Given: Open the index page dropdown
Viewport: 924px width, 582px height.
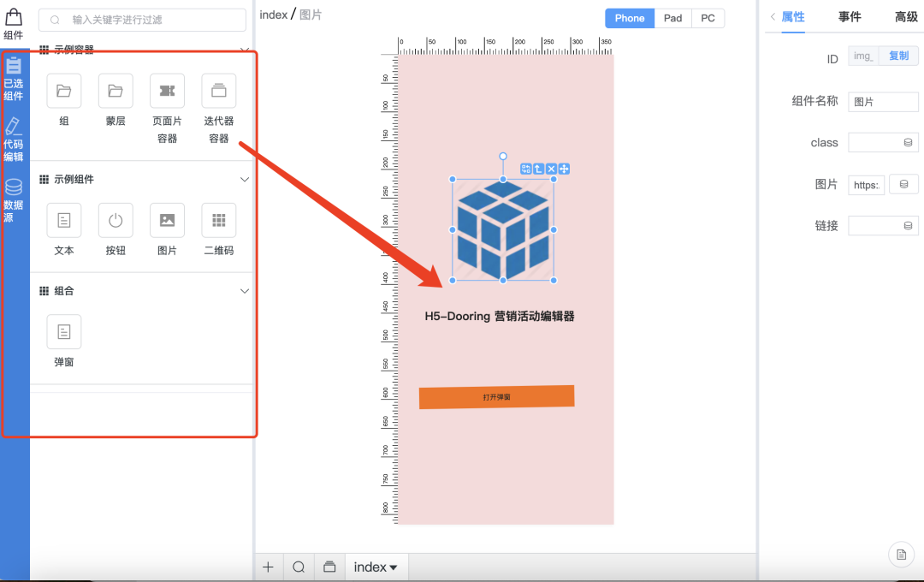Looking at the screenshot, I should [376, 567].
